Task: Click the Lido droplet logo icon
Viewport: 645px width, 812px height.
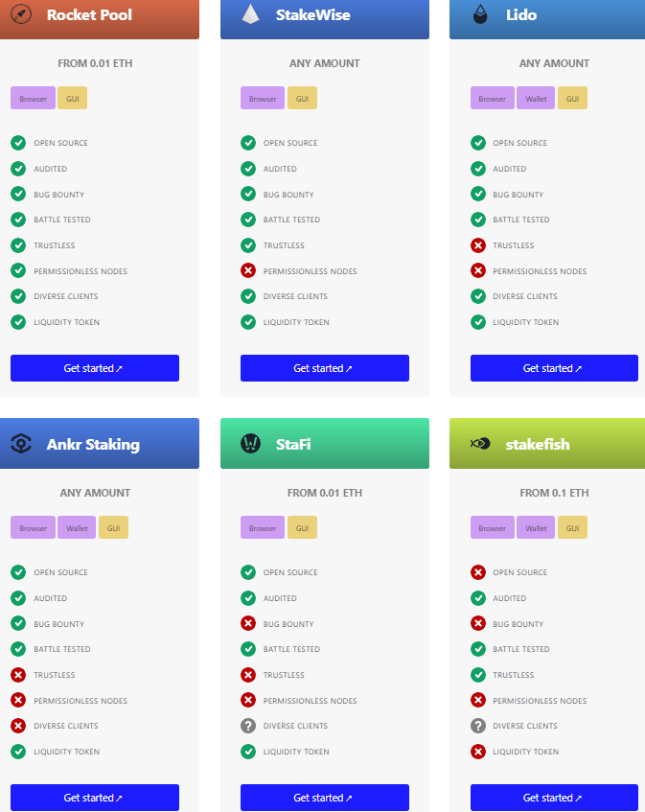Action: click(x=479, y=15)
